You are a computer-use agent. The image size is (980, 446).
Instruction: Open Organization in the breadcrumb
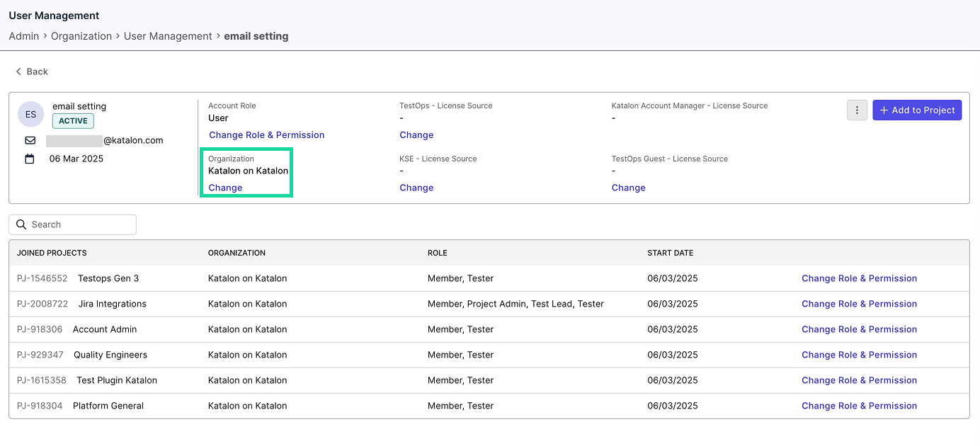(81, 36)
